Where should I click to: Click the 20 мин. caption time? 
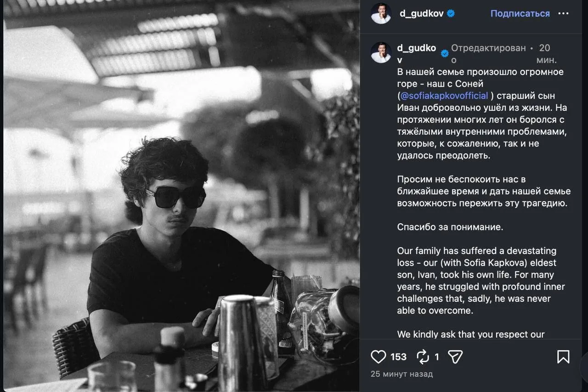coord(547,54)
